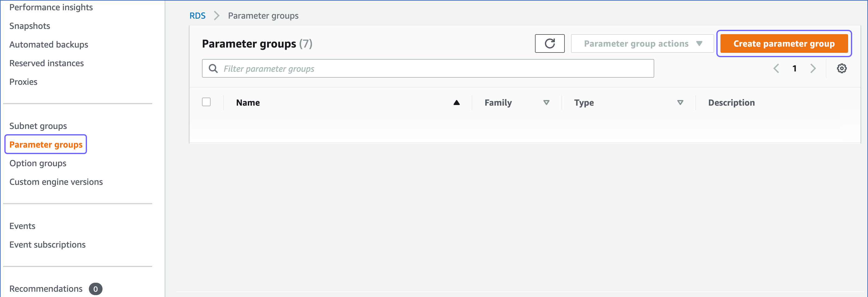Open the Type column filter dropdown

click(680, 103)
